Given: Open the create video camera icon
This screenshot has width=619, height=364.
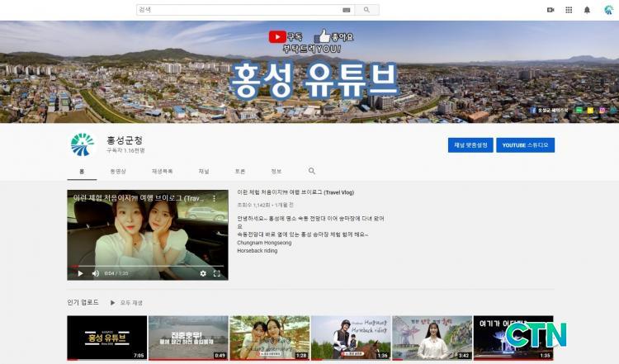Looking at the screenshot, I should [x=550, y=10].
